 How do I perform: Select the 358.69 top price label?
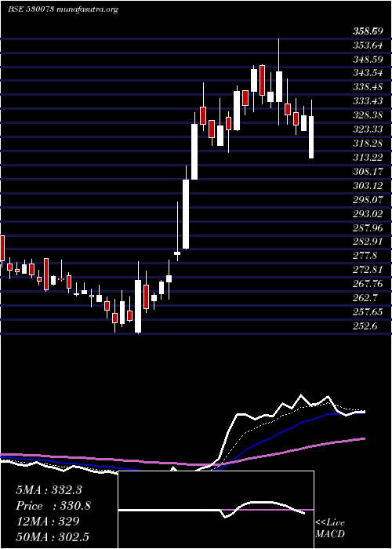click(x=367, y=32)
